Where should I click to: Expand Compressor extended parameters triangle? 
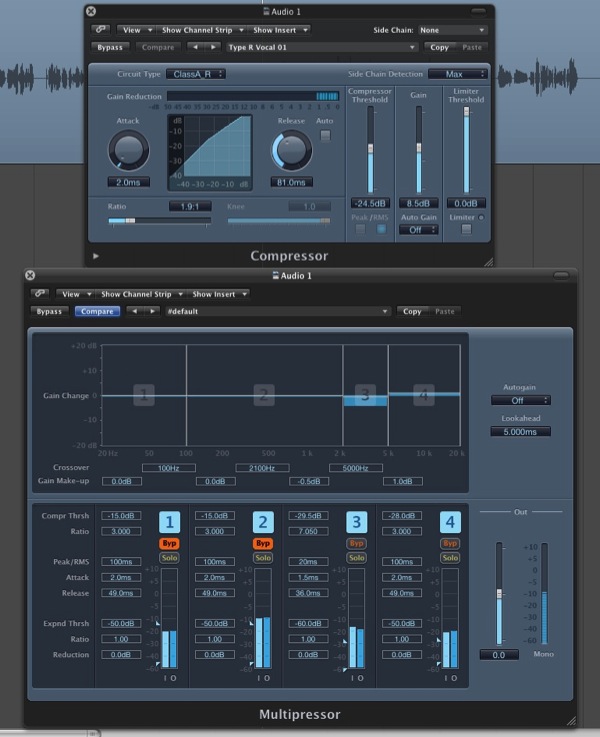pyautogui.click(x=96, y=256)
